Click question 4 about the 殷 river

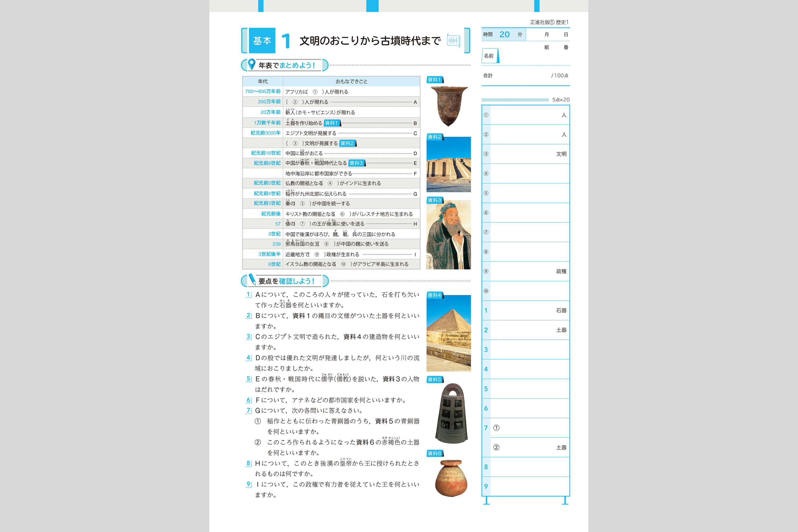333,363
